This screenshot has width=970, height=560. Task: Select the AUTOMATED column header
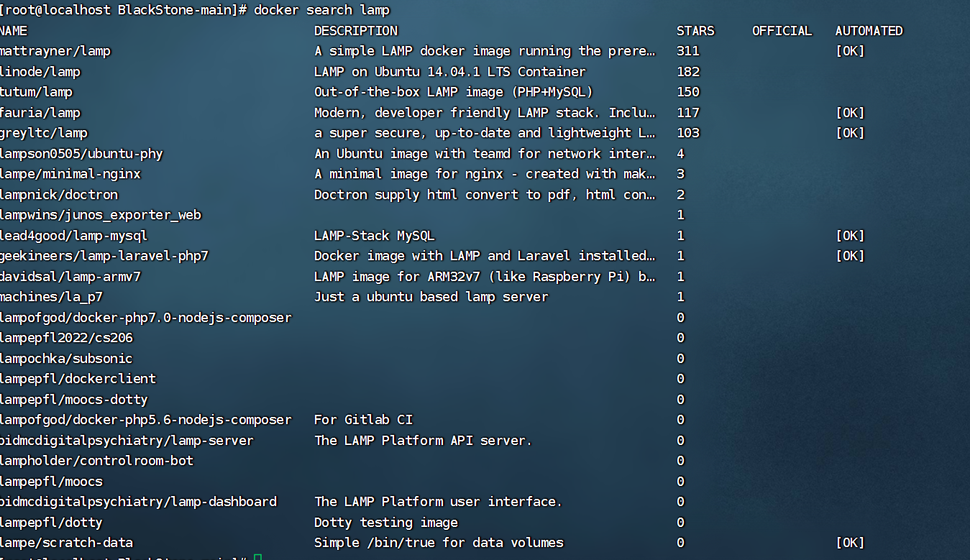[869, 31]
